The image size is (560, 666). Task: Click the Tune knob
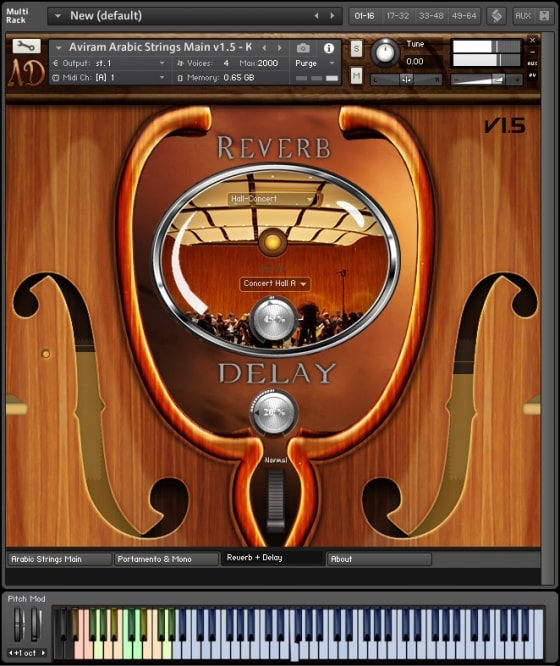385,53
